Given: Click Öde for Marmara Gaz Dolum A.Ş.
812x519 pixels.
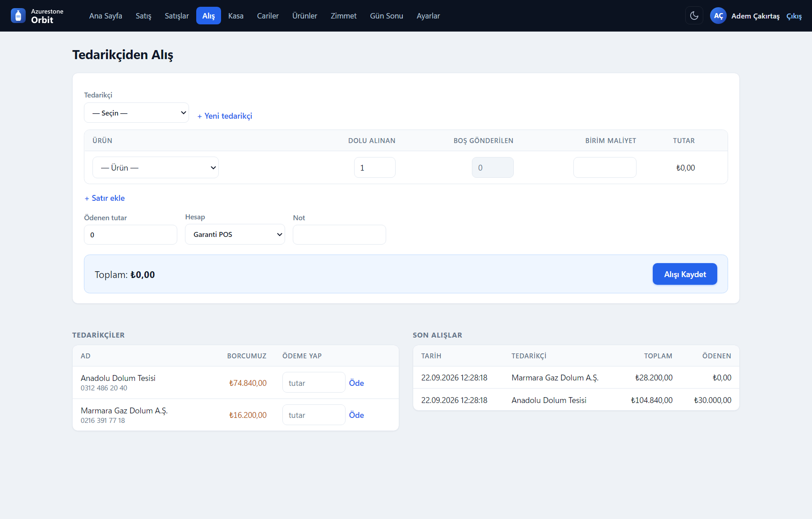Looking at the screenshot, I should pyautogui.click(x=356, y=415).
